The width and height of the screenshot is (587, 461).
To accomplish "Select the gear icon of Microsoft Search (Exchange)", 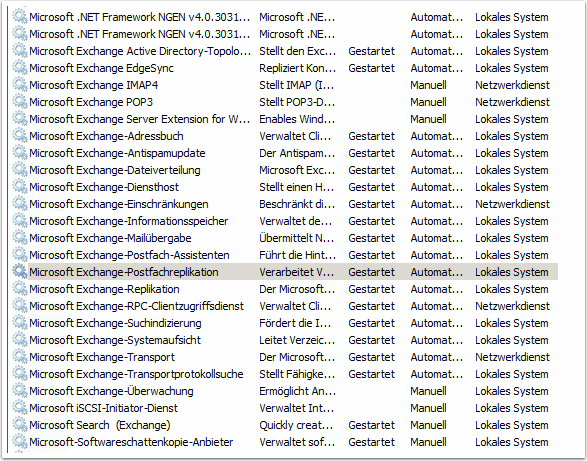I will [19, 424].
